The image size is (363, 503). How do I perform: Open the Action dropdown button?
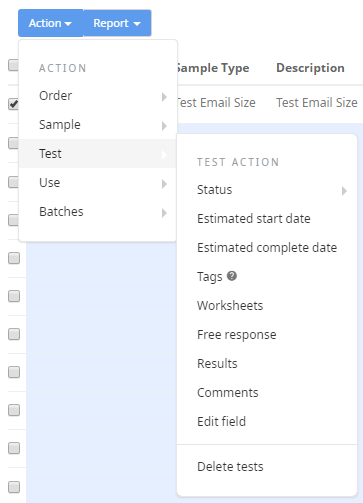[x=51, y=23]
